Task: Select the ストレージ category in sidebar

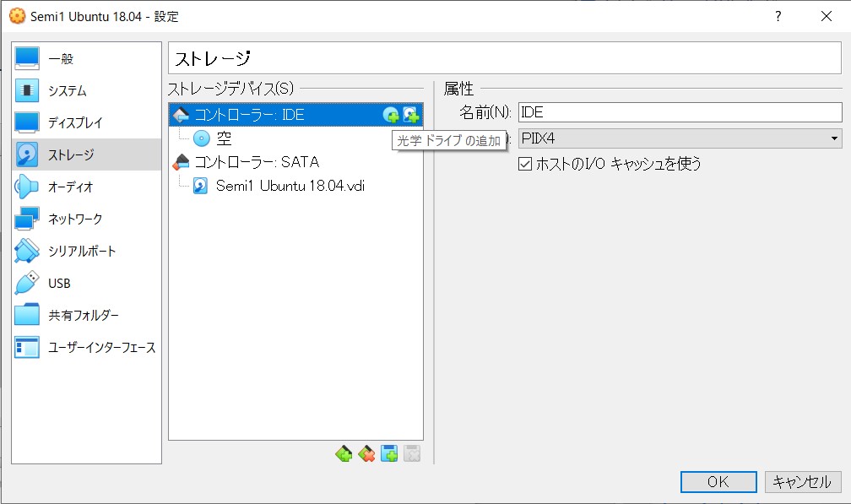Action: click(86, 154)
